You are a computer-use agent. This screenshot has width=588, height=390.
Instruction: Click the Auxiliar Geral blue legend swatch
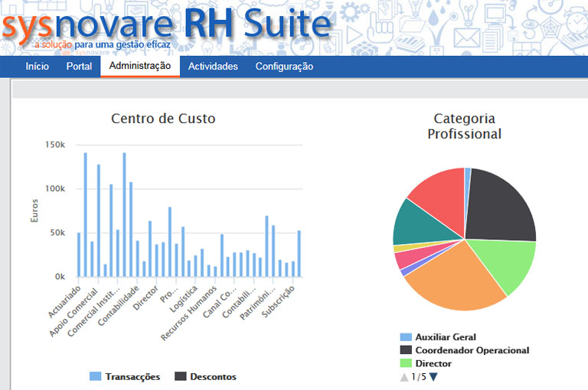coord(406,336)
